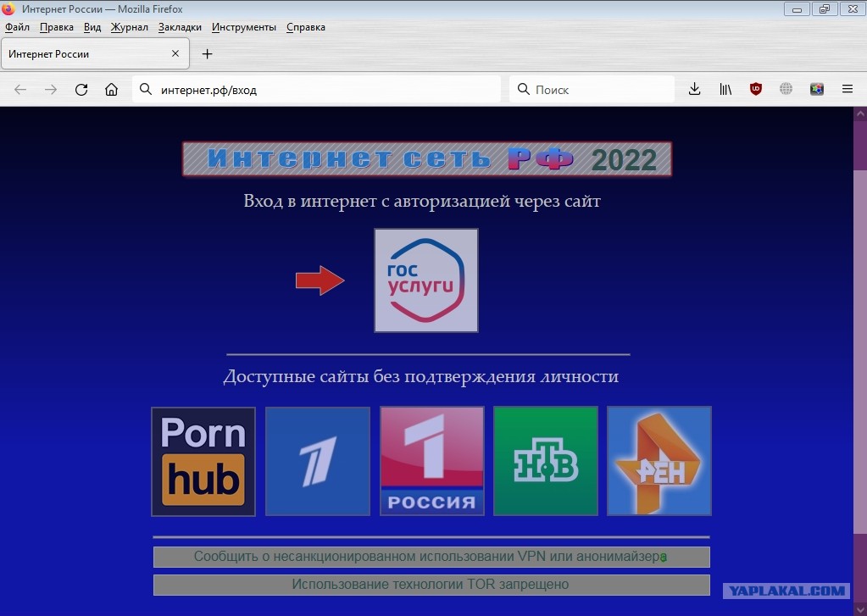
Task: Open the Library bookmarks icon
Action: (x=725, y=89)
